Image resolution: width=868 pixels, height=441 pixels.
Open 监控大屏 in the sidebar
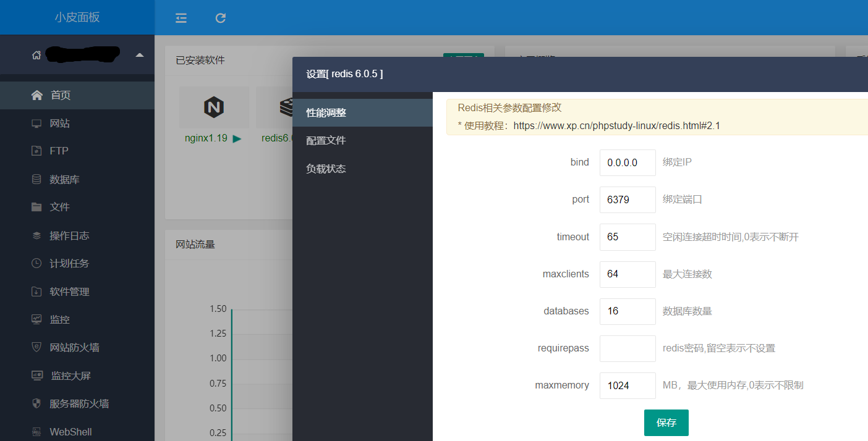point(77,376)
